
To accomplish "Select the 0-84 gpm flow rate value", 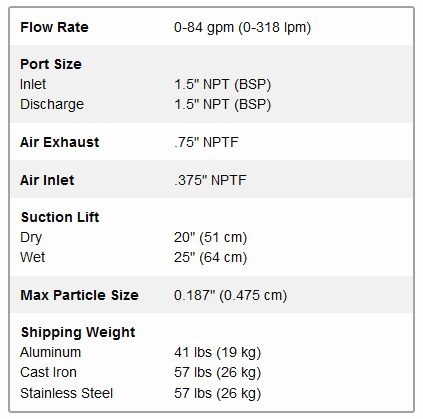I will 242,27.
